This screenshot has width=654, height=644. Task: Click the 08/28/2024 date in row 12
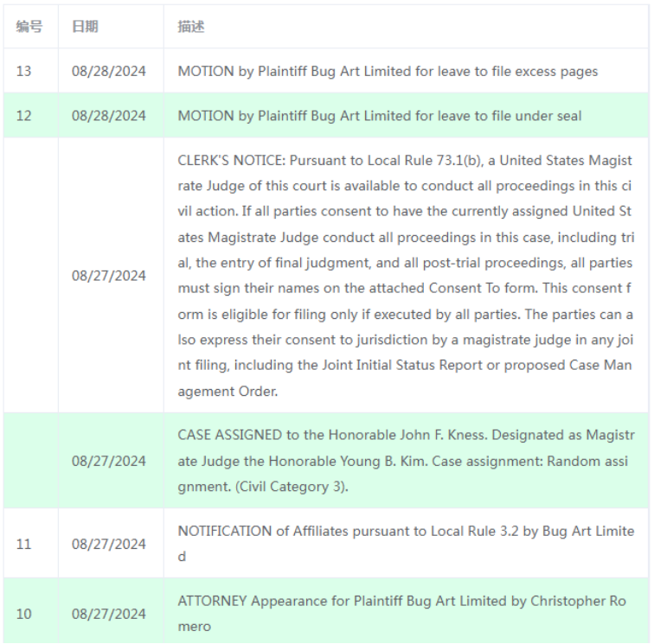point(109,116)
